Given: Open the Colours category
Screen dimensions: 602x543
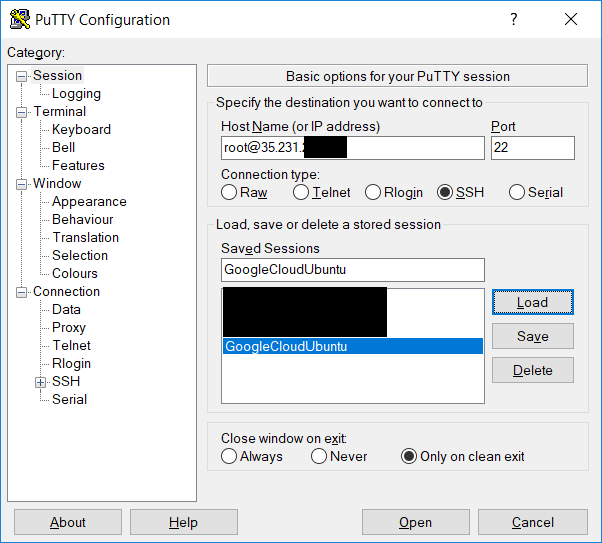Looking at the screenshot, I should pos(75,274).
